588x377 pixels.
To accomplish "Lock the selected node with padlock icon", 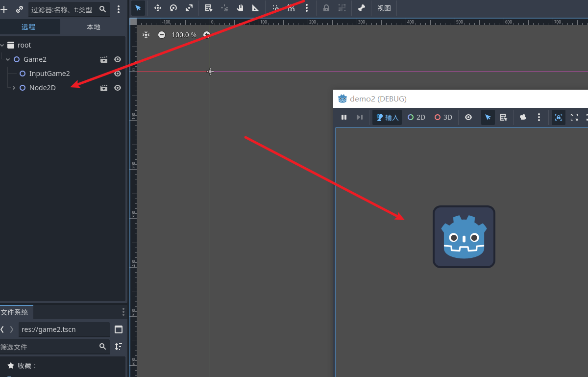I will click(x=326, y=8).
